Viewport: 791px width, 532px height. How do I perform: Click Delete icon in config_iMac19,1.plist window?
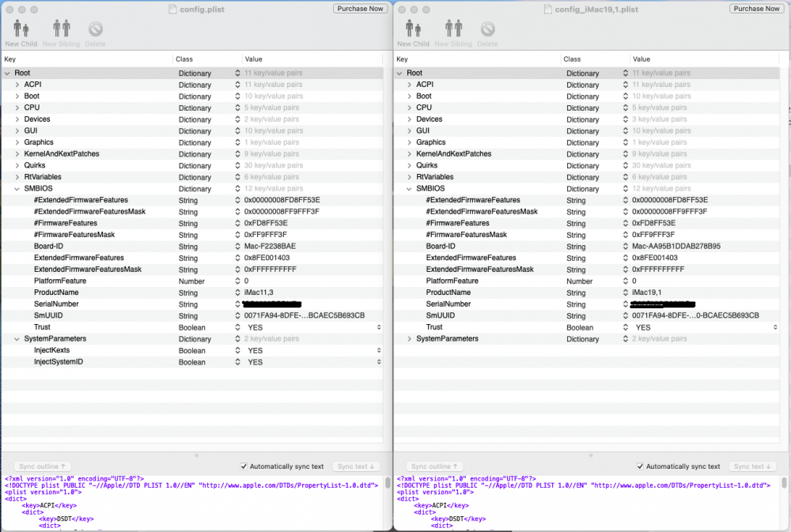point(487,29)
